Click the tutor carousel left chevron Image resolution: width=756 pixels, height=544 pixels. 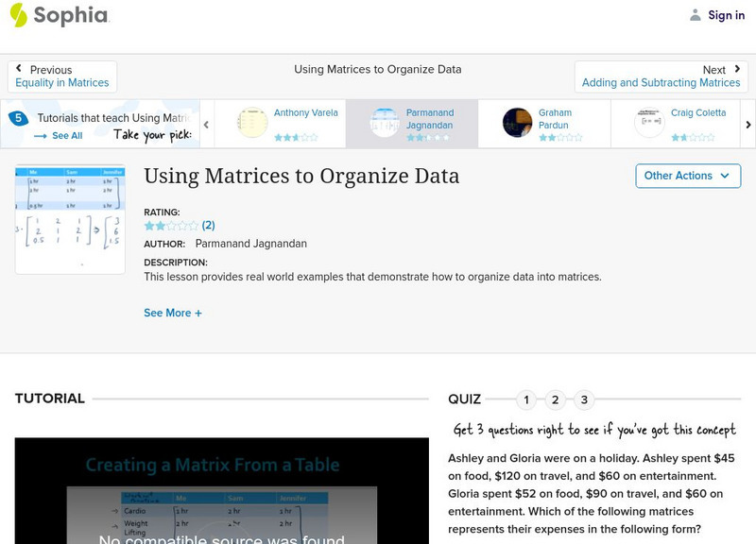pos(205,124)
